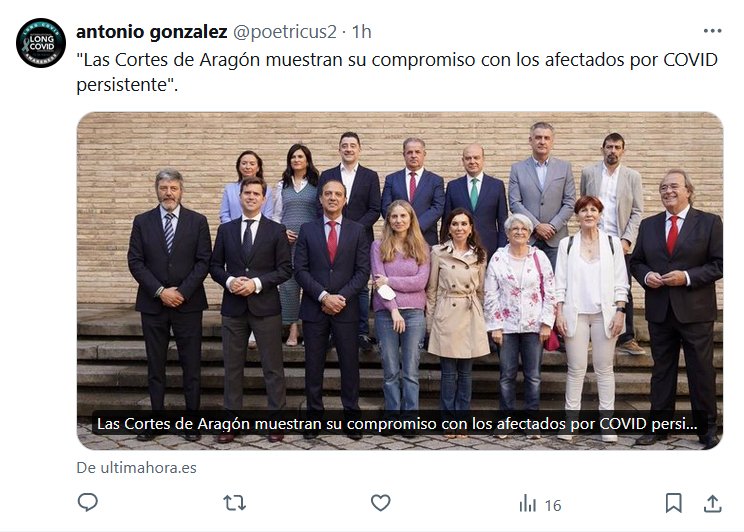Screen dimensions: 744x532
Task: Select the tweet text starting "Las Cortes de Aragón"
Action: pos(397,72)
